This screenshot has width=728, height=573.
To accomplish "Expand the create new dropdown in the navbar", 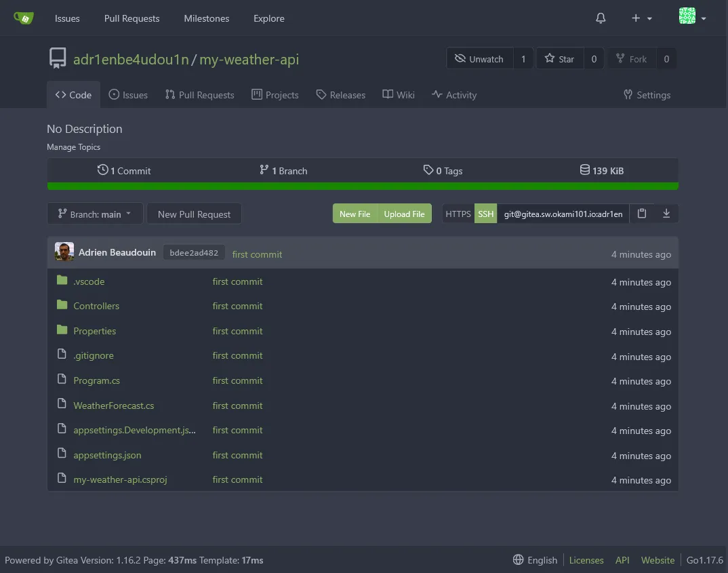I will pyautogui.click(x=639, y=18).
